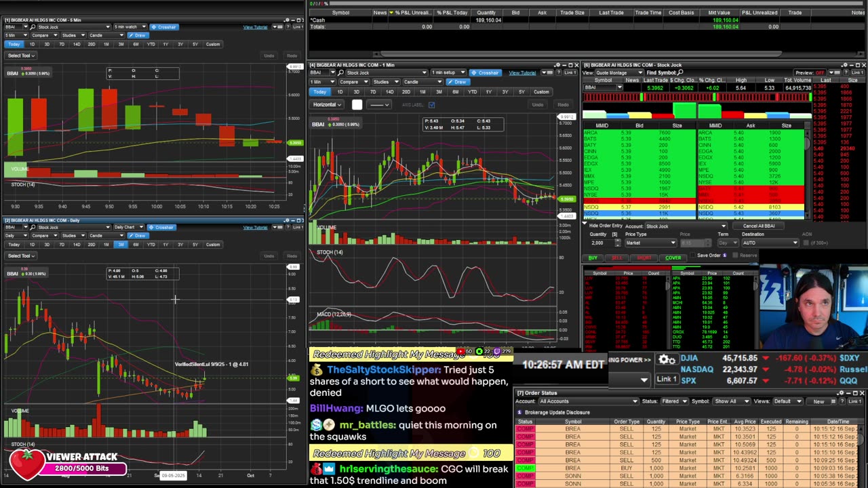Image resolution: width=868 pixels, height=488 pixels.
Task: Collapse Hide Order Entry panel
Action: (585, 223)
